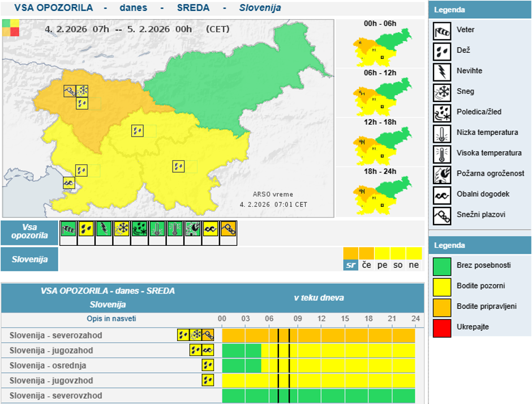The width and height of the screenshot is (532, 404).
Task: Click the red 'Ukrepajte' legend color swatch
Action: (x=442, y=328)
